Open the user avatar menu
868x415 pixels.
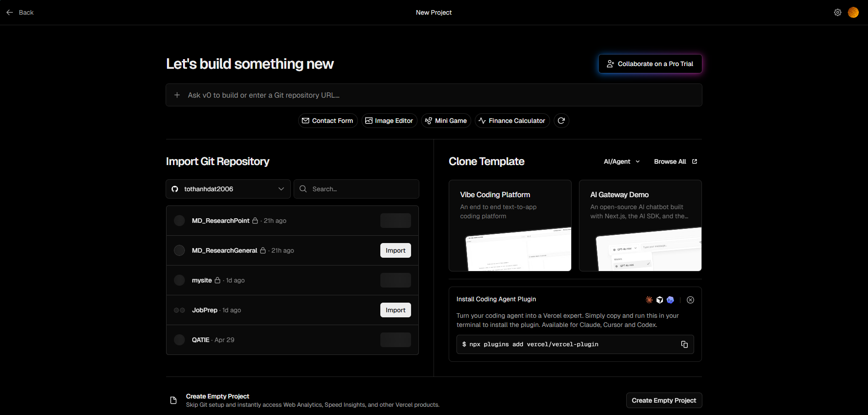pos(853,12)
